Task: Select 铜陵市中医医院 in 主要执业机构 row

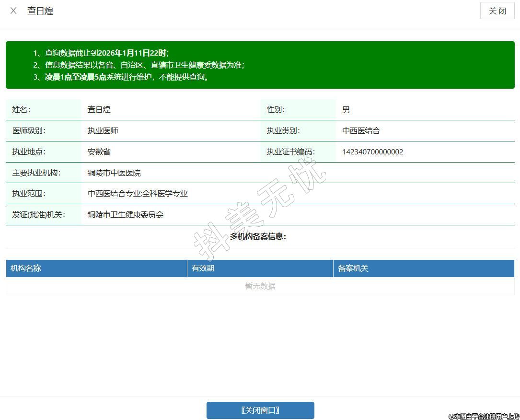Action: coord(114,173)
